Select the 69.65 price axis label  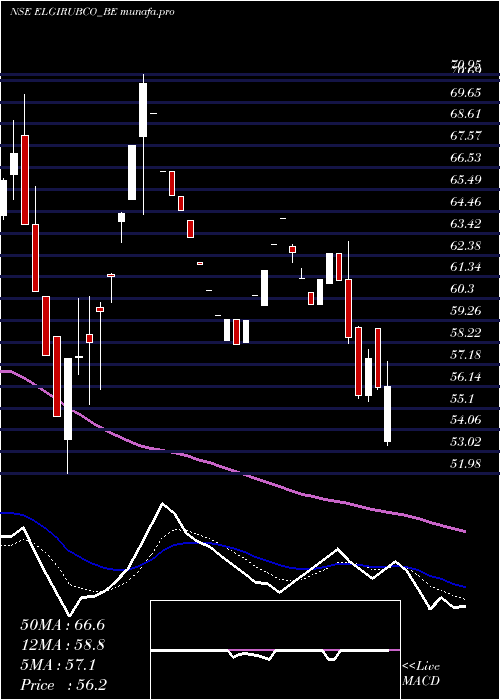pyautogui.click(x=466, y=93)
